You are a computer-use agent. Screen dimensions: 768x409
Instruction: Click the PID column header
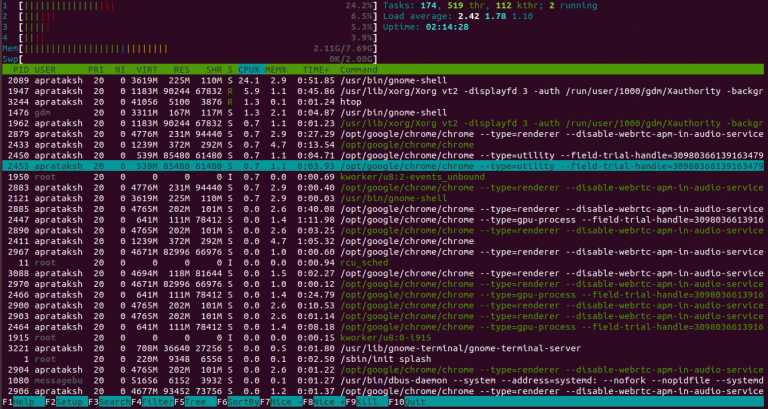pyautogui.click(x=19, y=69)
